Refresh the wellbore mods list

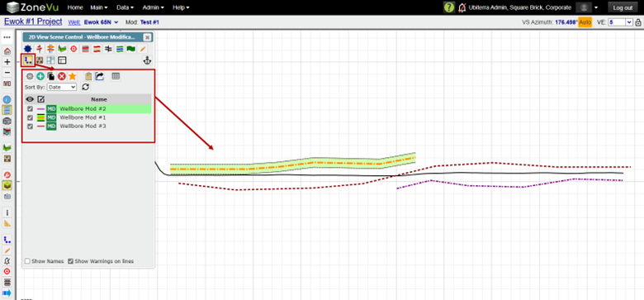click(85, 87)
